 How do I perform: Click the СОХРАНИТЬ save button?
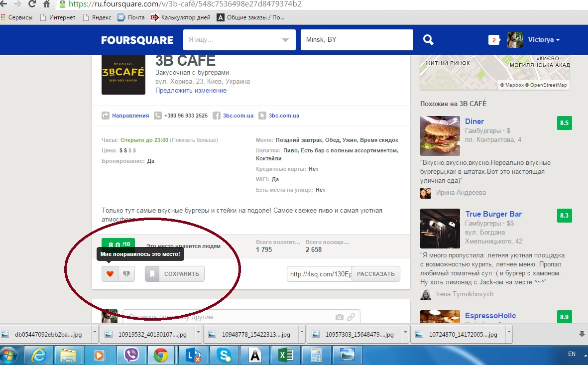point(175,274)
